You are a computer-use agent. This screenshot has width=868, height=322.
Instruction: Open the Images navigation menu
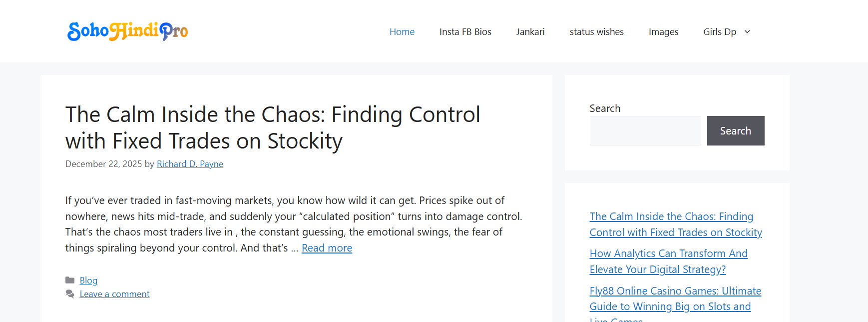(x=663, y=31)
